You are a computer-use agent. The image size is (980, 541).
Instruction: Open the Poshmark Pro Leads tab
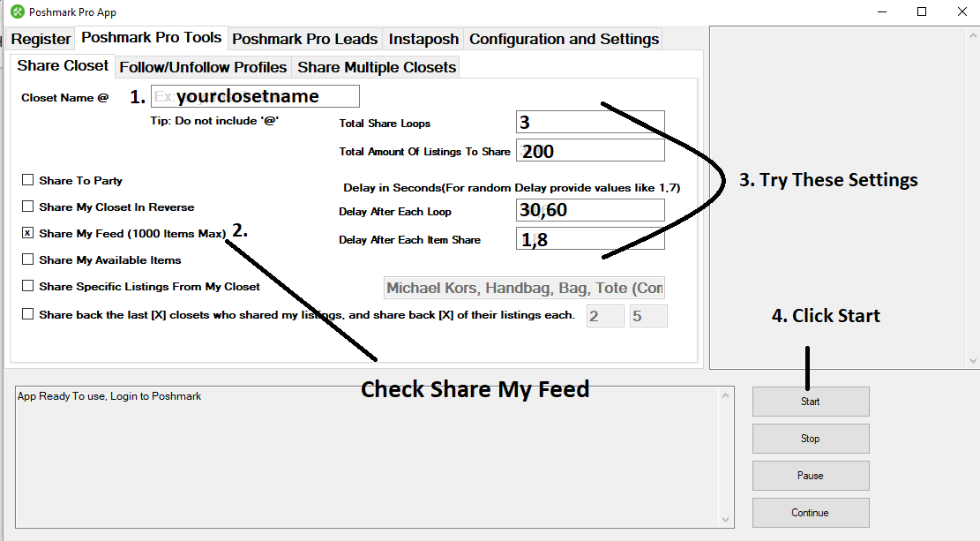pyautogui.click(x=305, y=39)
